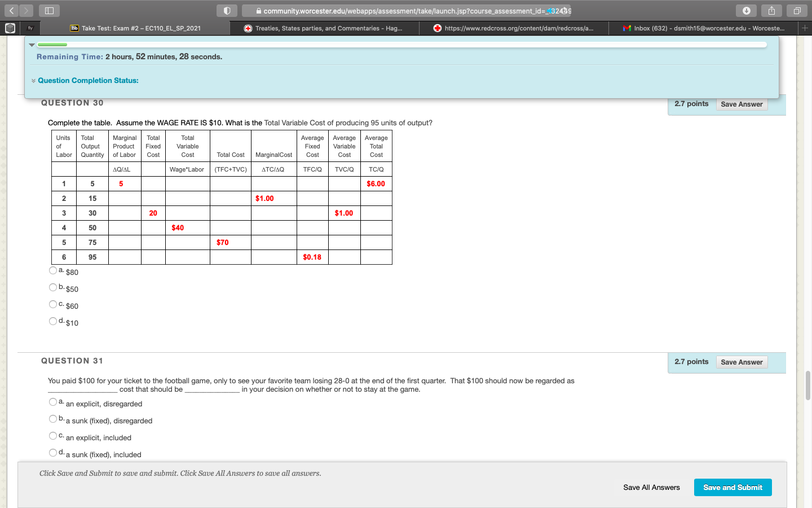
Task: Click the Share icon in Safari toolbar
Action: (x=771, y=11)
